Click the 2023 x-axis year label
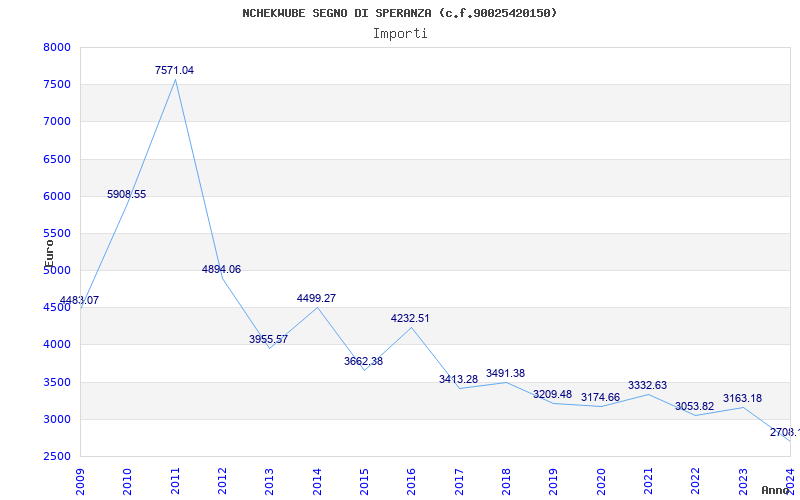 click(x=743, y=482)
